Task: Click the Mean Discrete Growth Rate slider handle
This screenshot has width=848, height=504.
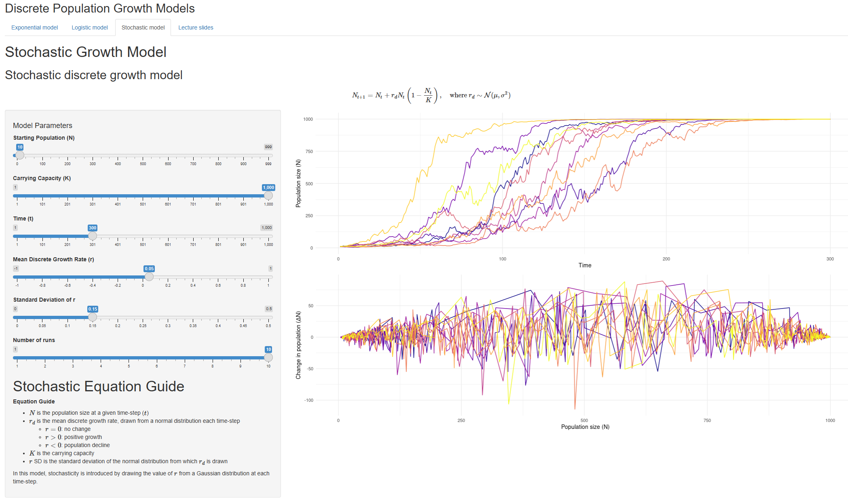Action: tap(149, 277)
